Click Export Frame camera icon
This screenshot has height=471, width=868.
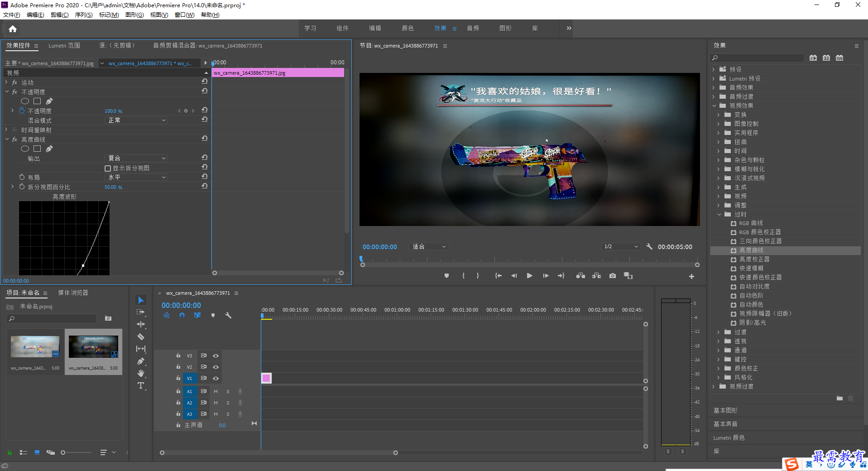(x=613, y=276)
